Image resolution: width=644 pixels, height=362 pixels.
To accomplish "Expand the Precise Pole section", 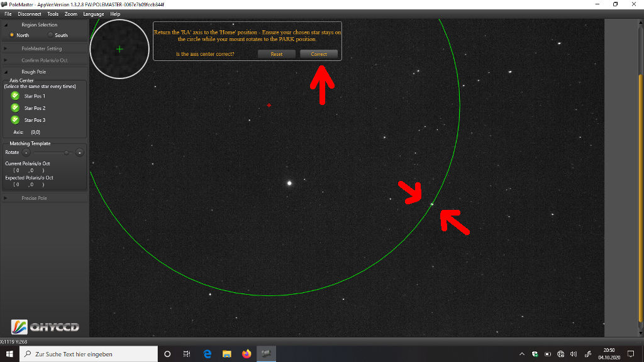I will [x=34, y=198].
